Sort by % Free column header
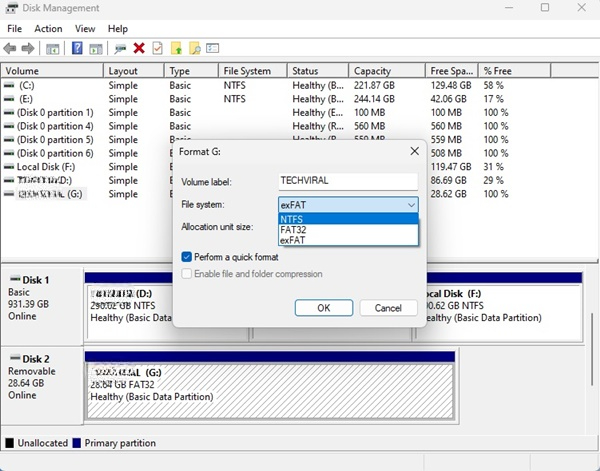 [x=515, y=71]
